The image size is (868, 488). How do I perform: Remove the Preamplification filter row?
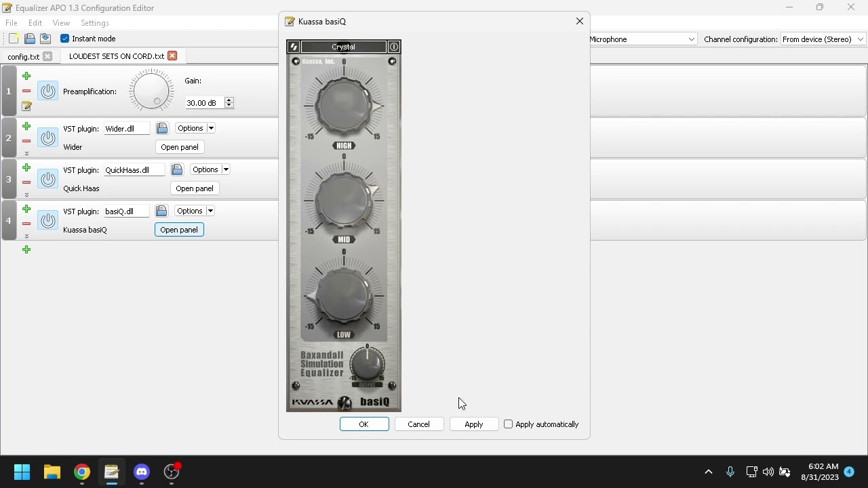coord(26,91)
